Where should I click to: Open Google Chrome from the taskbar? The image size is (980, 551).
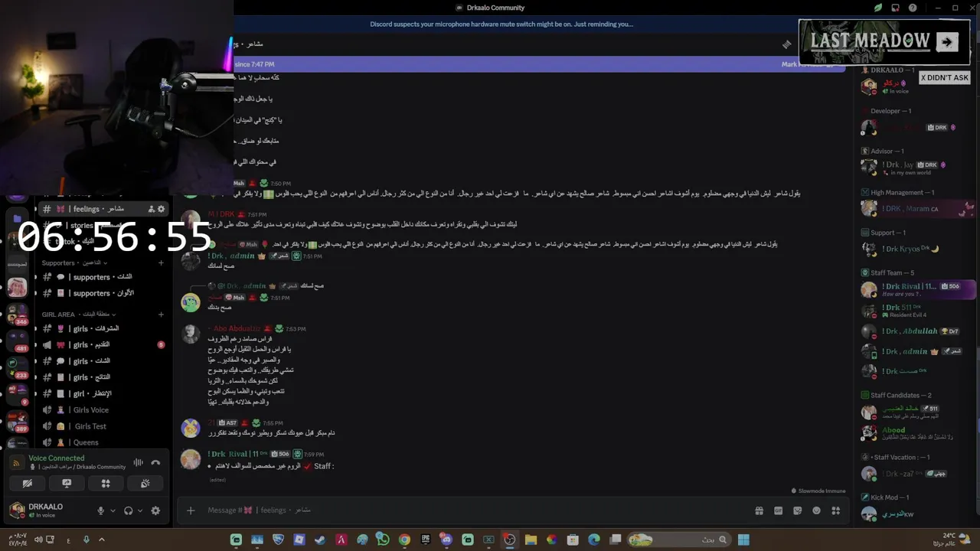(x=404, y=540)
